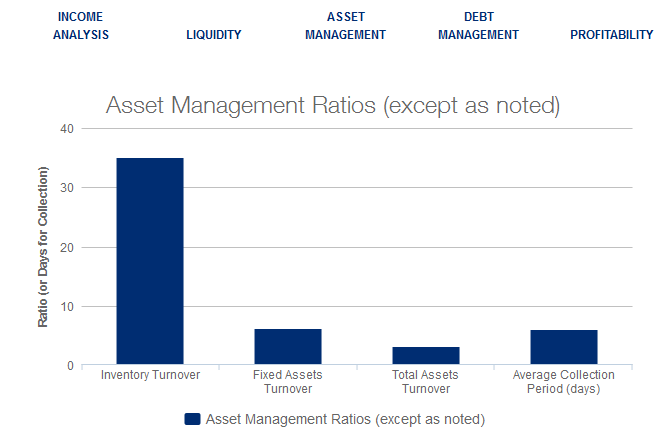Click the Average Collection Period bar

coord(564,347)
